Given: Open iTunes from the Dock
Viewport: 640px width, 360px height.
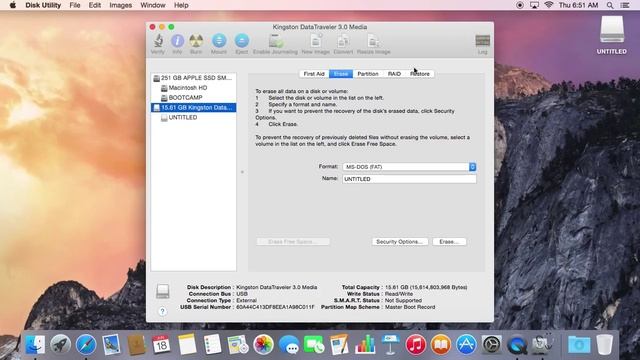Looking at the screenshot, I should (x=416, y=344).
